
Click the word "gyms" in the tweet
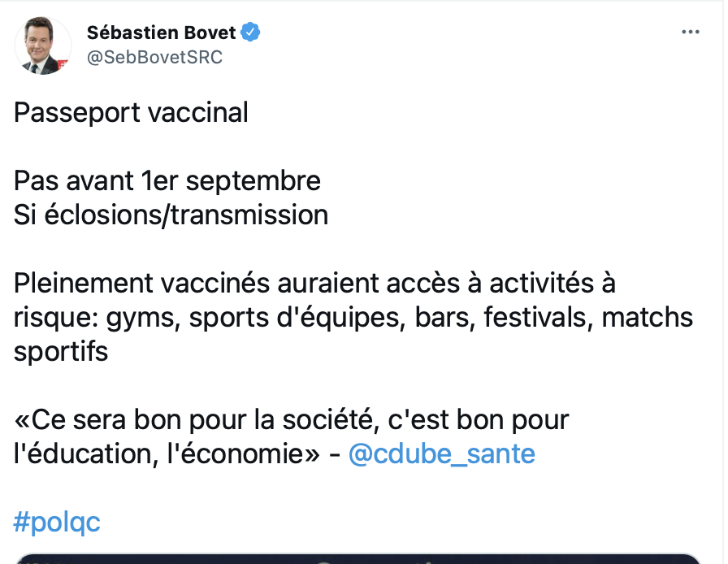tap(141, 319)
